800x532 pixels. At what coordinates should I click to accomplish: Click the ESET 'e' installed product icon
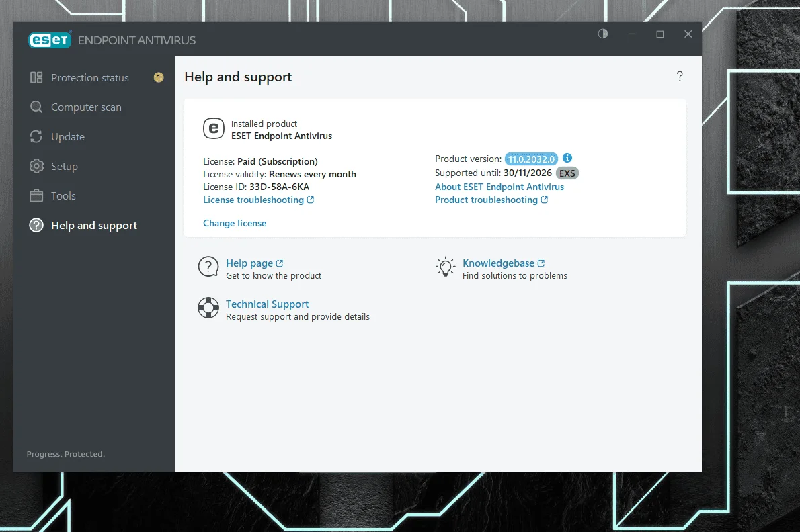[x=214, y=128]
